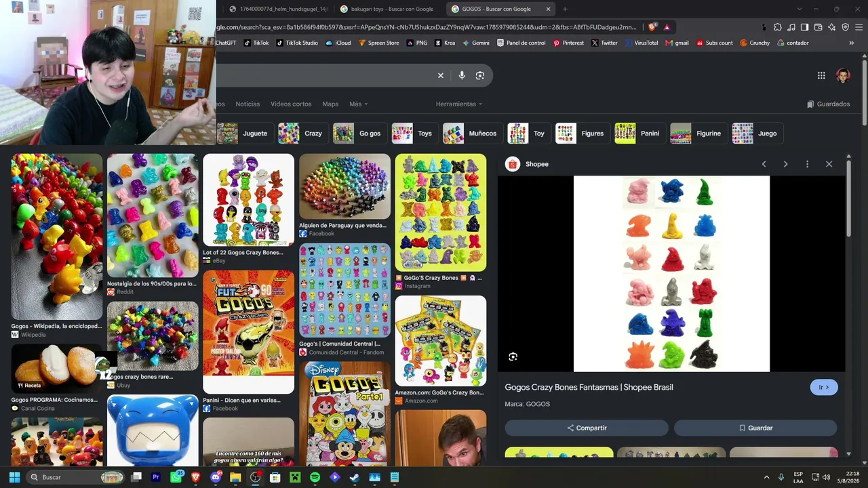Open the Gemini bookmark

coord(475,43)
